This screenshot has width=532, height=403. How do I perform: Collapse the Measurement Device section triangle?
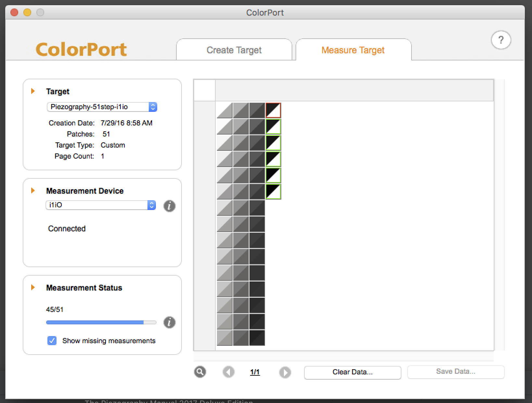[x=33, y=190]
